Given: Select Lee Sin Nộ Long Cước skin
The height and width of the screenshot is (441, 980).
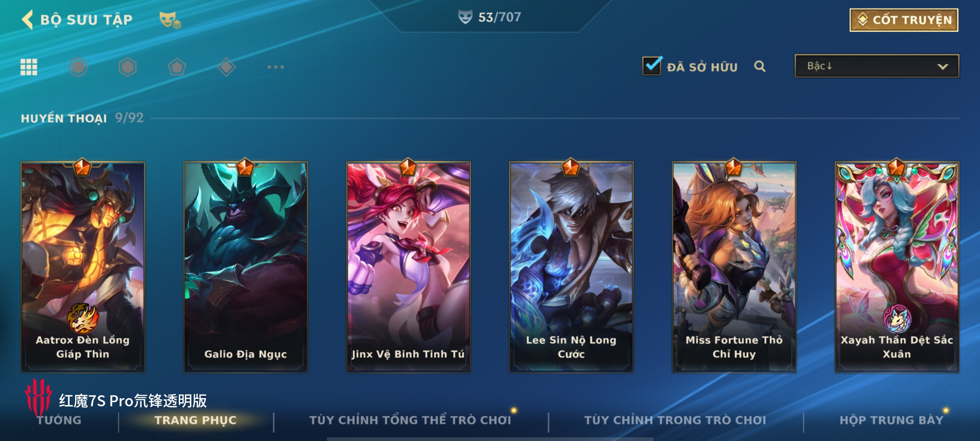Looking at the screenshot, I should pos(571,267).
